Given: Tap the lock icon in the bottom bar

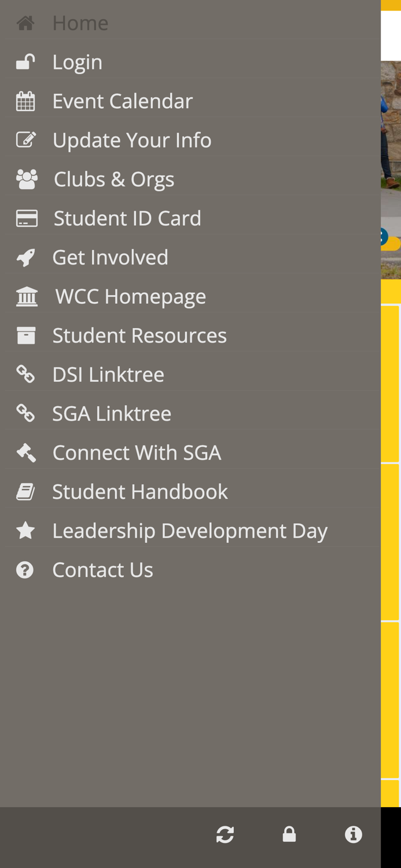Looking at the screenshot, I should tap(289, 834).
